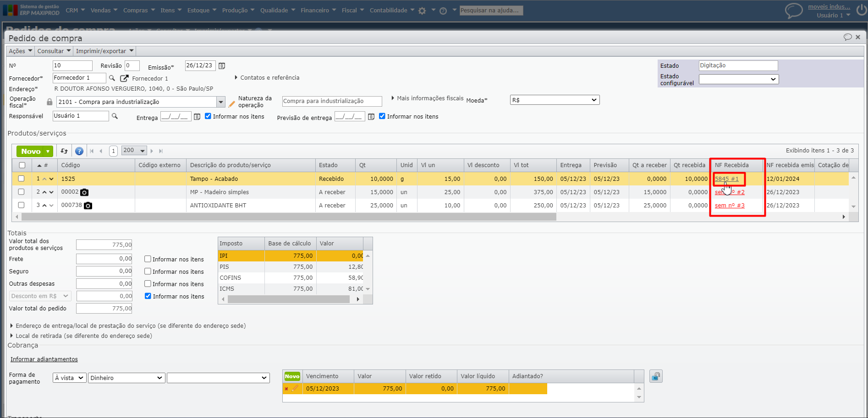This screenshot has height=418, width=868.
Task: Click the refresh icon beside Novo button
Action: [64, 151]
